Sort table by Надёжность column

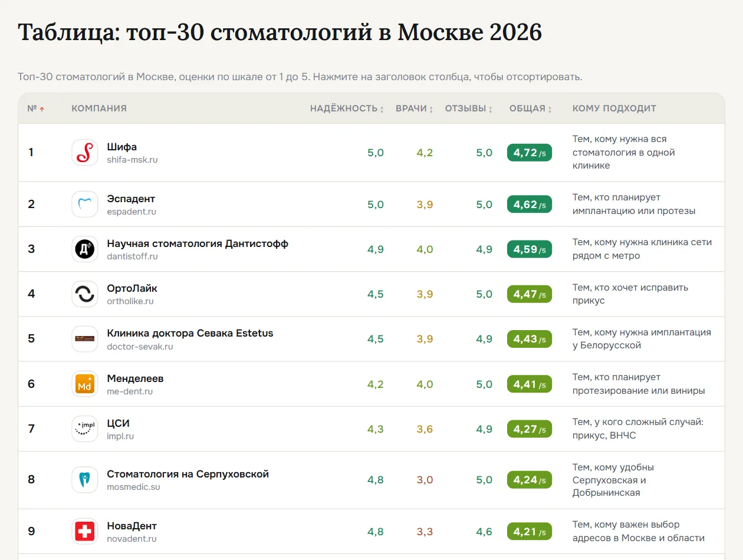click(x=347, y=108)
